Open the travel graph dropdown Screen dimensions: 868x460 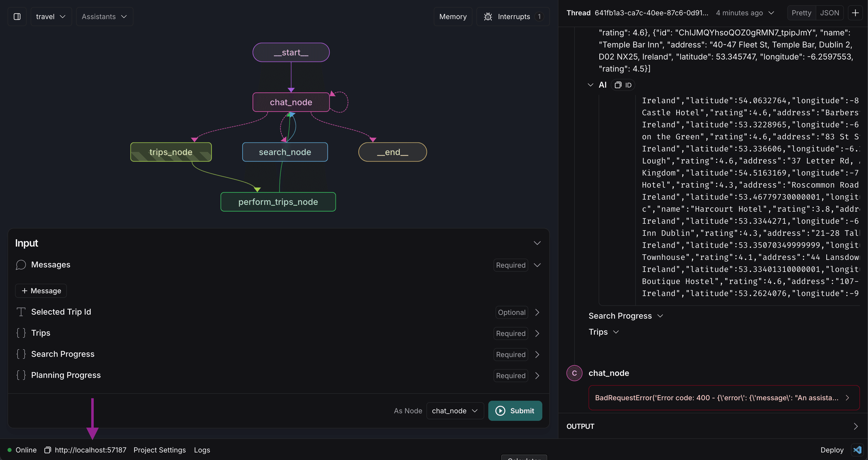pos(51,17)
